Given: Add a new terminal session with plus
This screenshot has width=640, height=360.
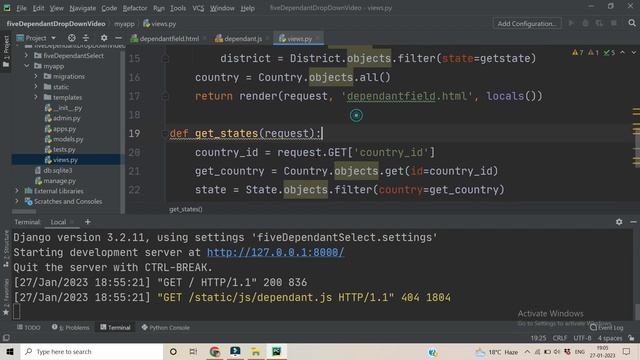Looking at the screenshot, I should pyautogui.click(x=87, y=222).
